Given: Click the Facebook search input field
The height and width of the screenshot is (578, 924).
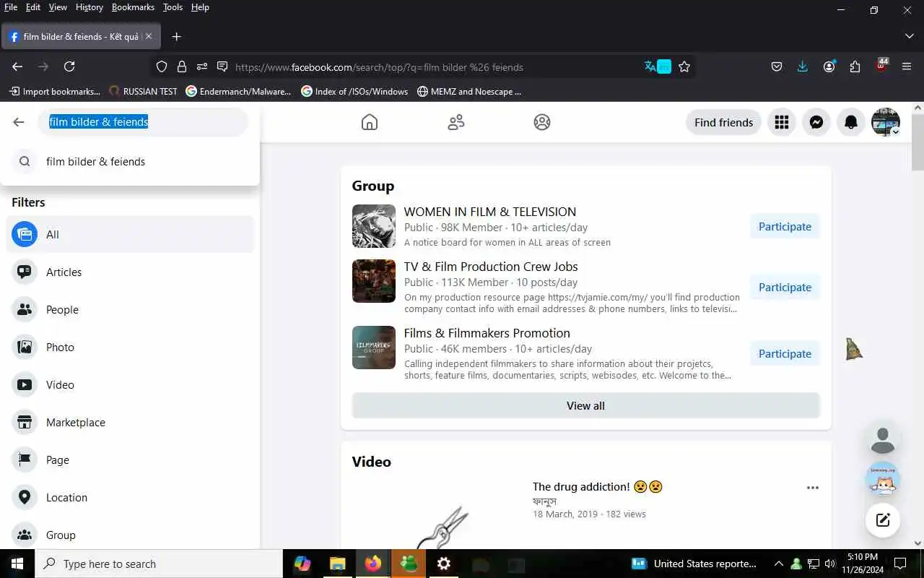Looking at the screenshot, I should 143,122.
